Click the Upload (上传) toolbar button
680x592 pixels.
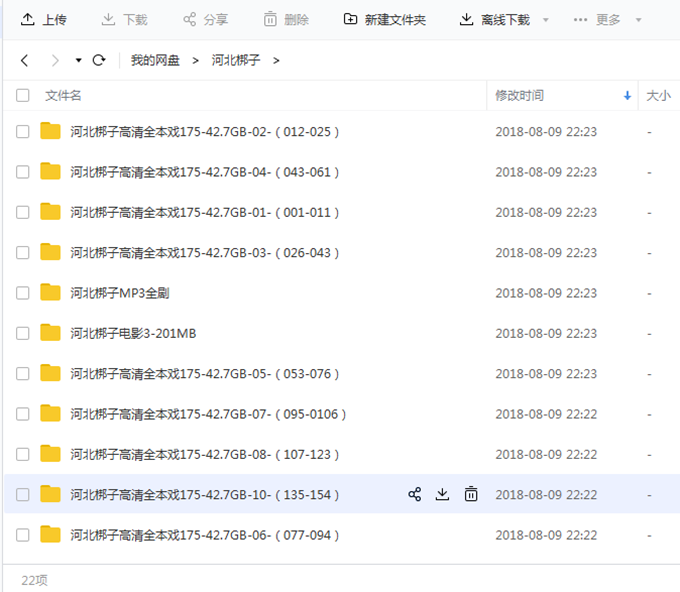[x=44, y=20]
